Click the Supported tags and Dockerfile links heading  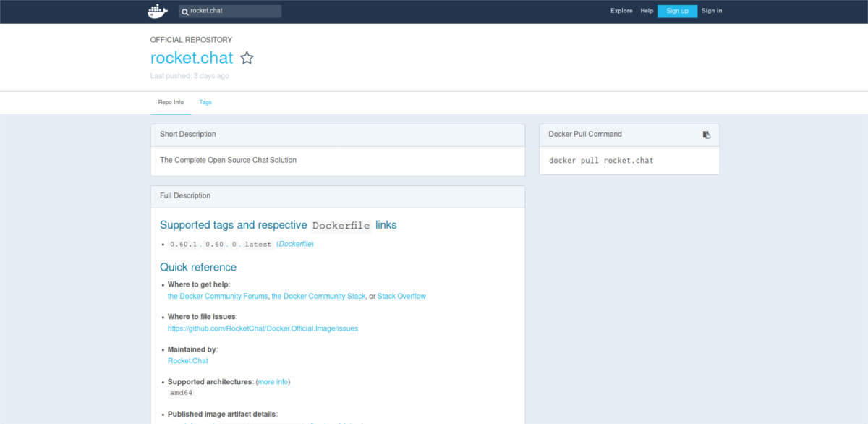click(x=278, y=225)
